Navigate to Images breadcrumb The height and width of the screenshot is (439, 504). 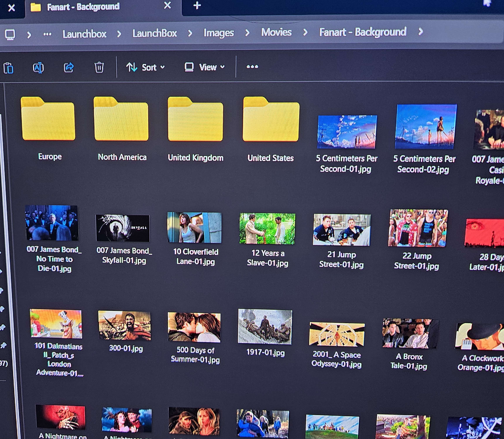click(x=219, y=33)
